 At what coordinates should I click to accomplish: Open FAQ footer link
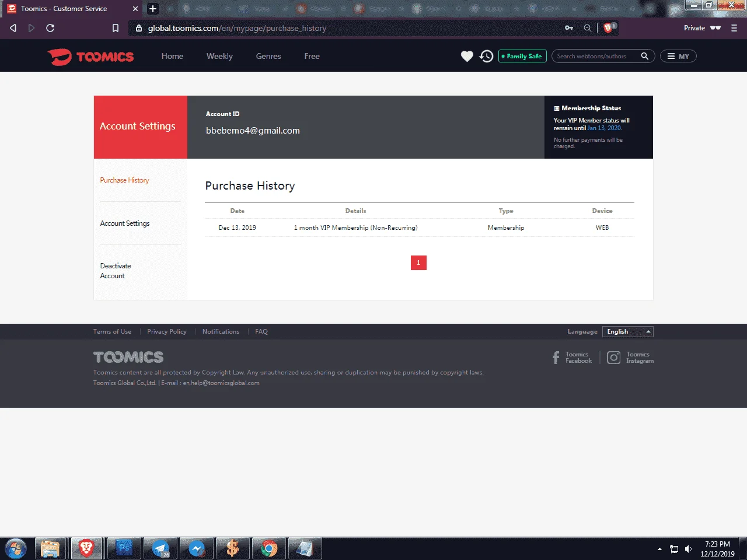[x=261, y=331]
